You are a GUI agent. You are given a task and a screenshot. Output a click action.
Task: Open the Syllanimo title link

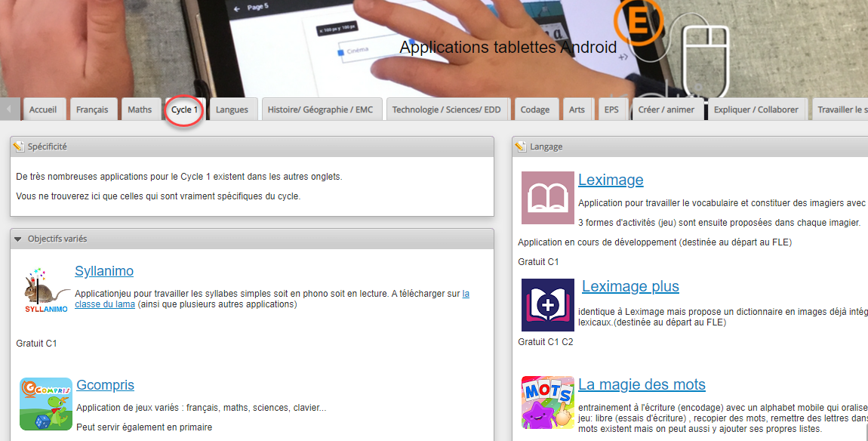click(104, 271)
